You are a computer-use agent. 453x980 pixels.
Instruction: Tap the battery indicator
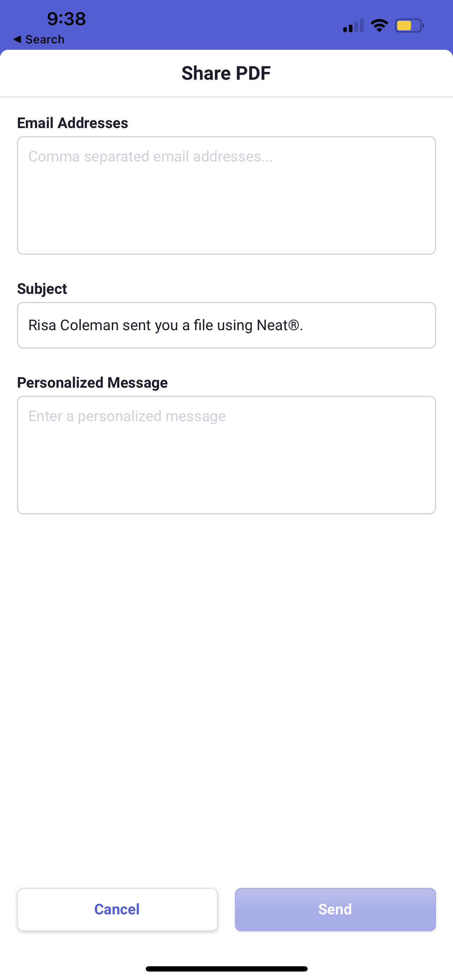pyautogui.click(x=408, y=25)
